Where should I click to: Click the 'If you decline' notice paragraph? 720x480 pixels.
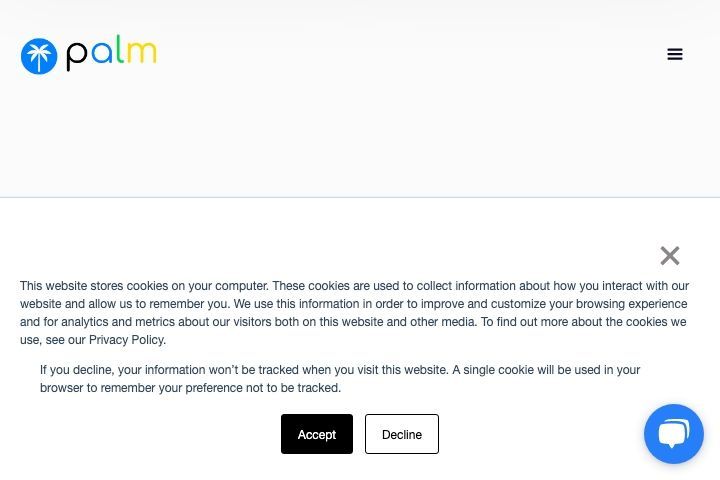click(340, 379)
